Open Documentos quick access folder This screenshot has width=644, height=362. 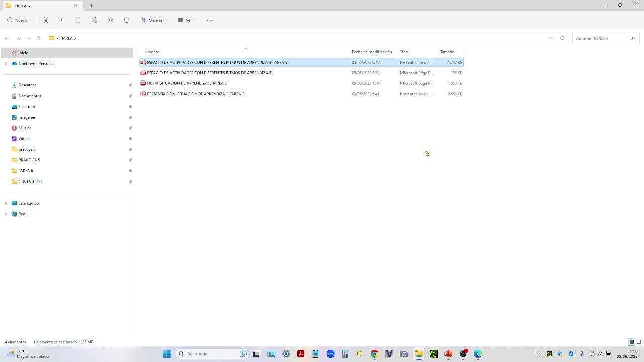(30, 96)
